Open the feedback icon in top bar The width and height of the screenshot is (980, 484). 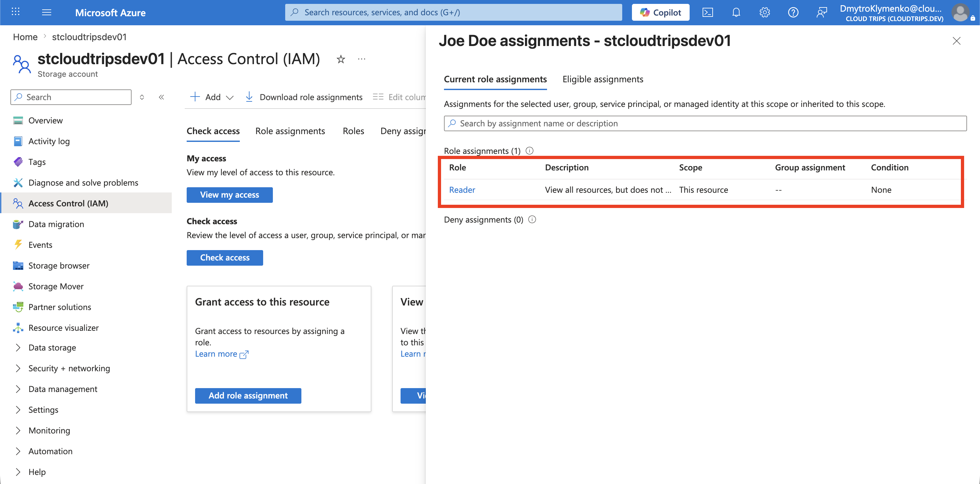click(x=822, y=13)
